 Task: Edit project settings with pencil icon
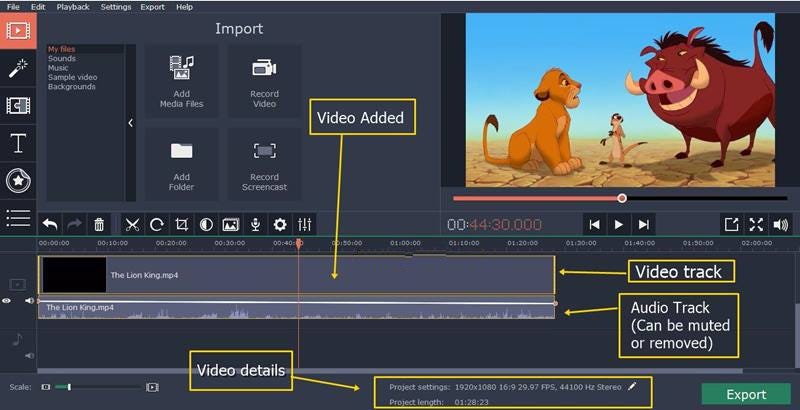point(632,387)
